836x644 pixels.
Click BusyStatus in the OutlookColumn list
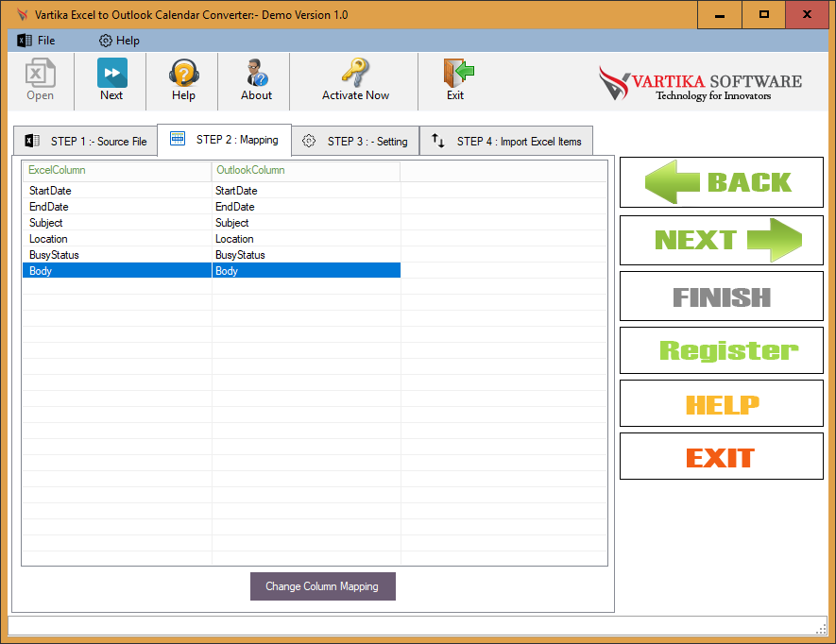(240, 255)
